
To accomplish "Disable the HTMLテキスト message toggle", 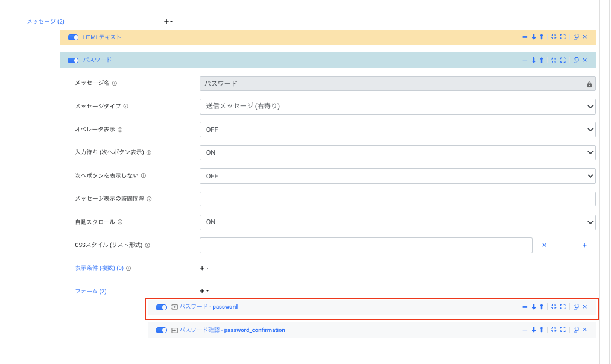I will [73, 37].
